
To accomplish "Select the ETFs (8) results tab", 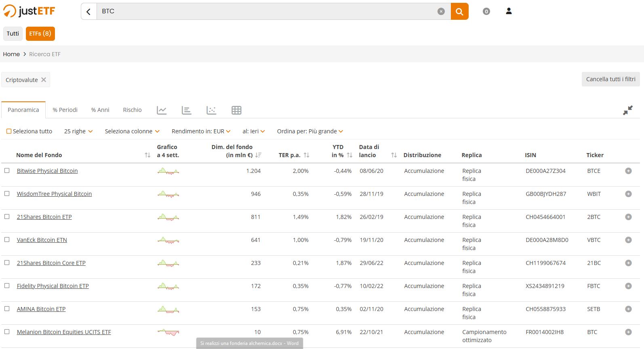I will pos(40,34).
